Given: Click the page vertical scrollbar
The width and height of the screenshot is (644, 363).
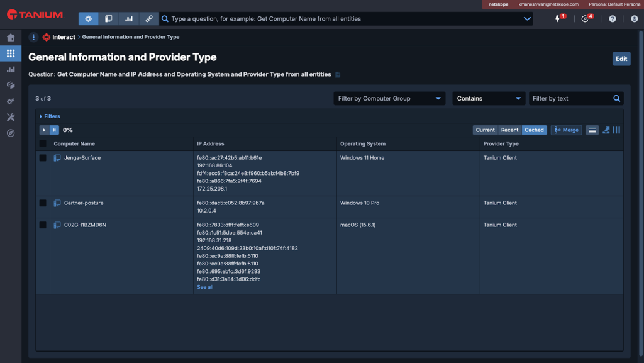Looking at the screenshot, I should (x=641, y=193).
